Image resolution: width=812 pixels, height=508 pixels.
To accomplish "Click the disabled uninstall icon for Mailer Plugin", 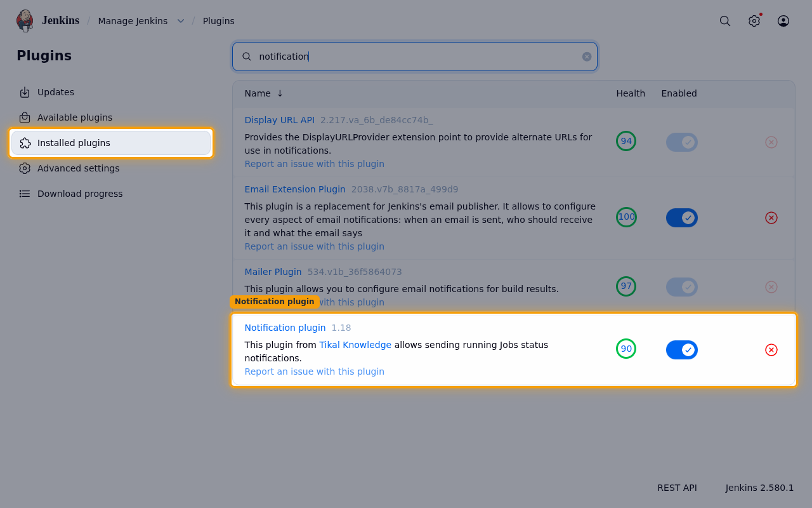I will coord(771,287).
